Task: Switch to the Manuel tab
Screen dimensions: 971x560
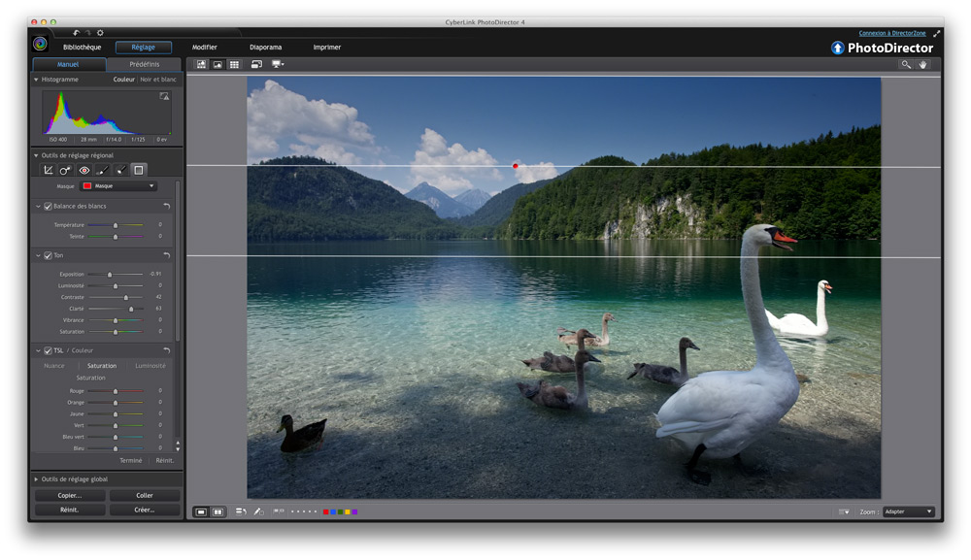Action: point(69,64)
